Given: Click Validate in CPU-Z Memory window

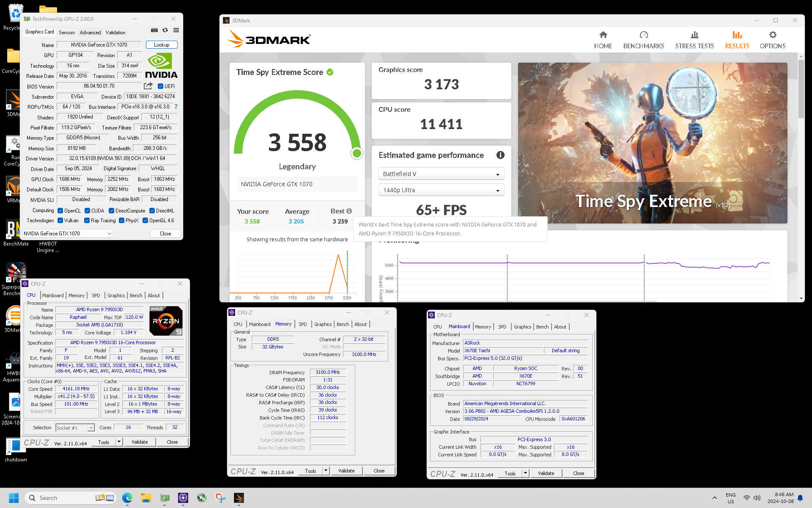Looking at the screenshot, I should pyautogui.click(x=346, y=471).
